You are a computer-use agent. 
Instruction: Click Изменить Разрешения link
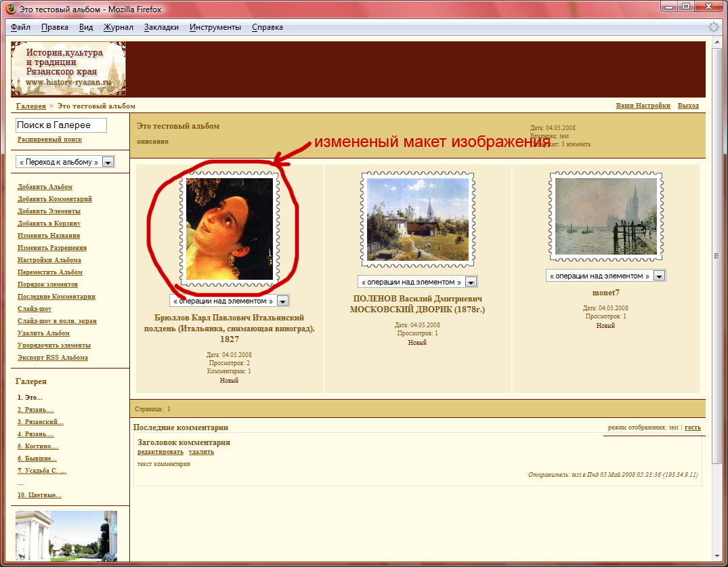52,247
